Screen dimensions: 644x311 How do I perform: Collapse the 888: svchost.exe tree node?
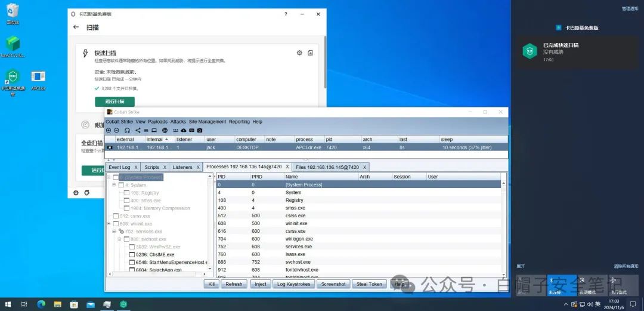[x=119, y=239]
